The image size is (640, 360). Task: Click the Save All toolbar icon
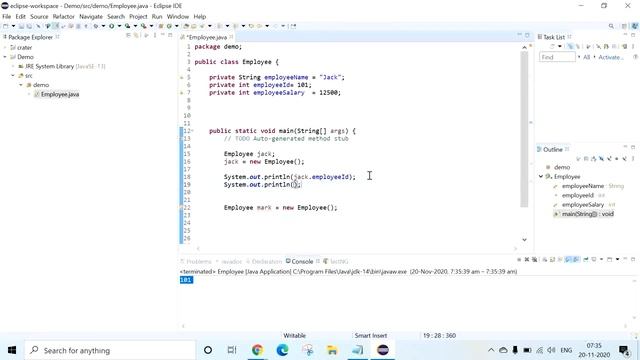pos(29,26)
